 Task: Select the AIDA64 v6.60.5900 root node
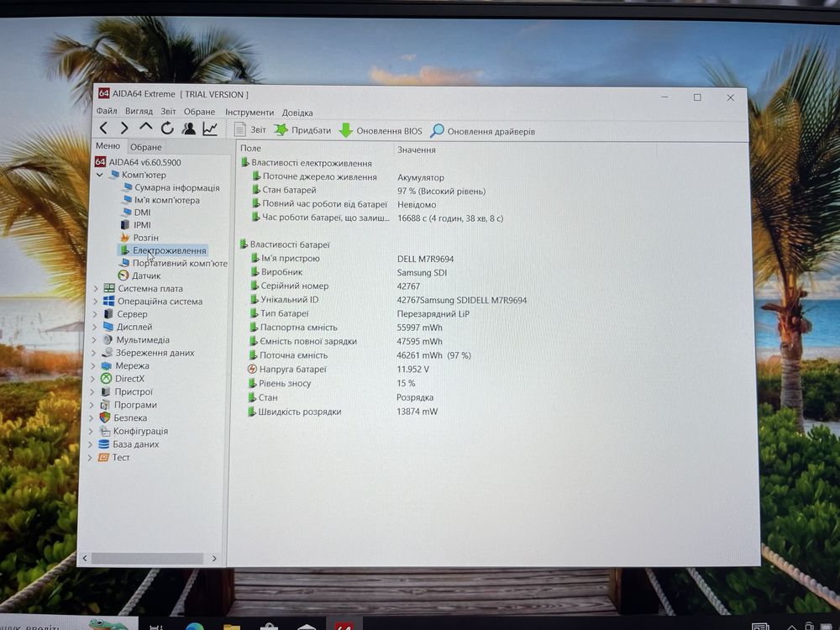[139, 162]
